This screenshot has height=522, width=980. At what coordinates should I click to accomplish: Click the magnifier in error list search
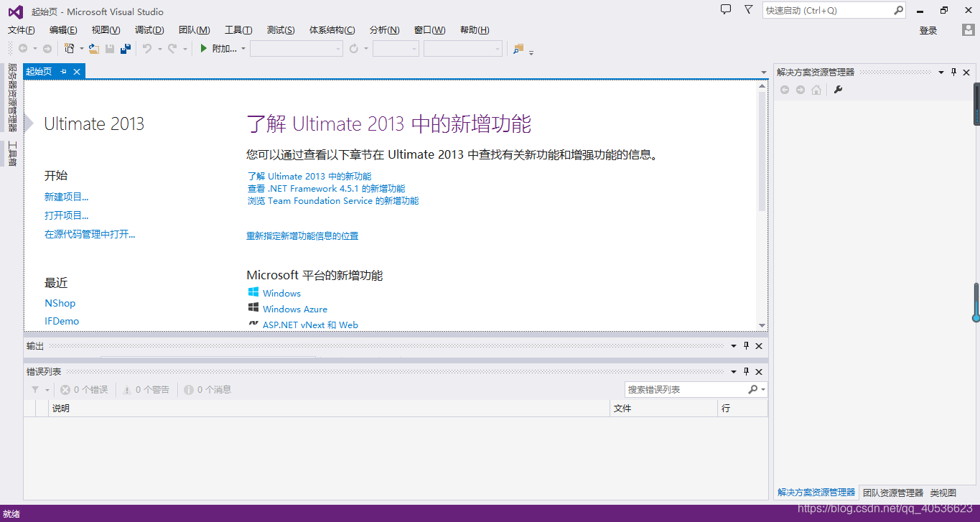click(752, 389)
